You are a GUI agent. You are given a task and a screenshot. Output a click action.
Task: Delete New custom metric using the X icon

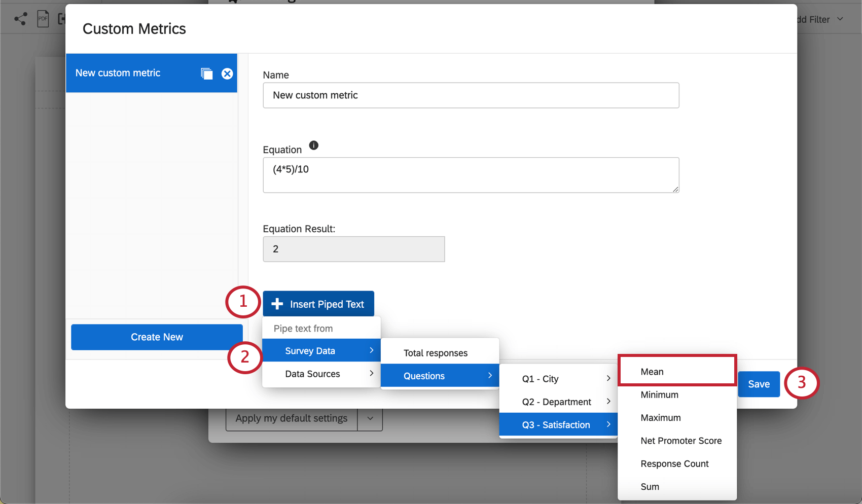tap(227, 73)
